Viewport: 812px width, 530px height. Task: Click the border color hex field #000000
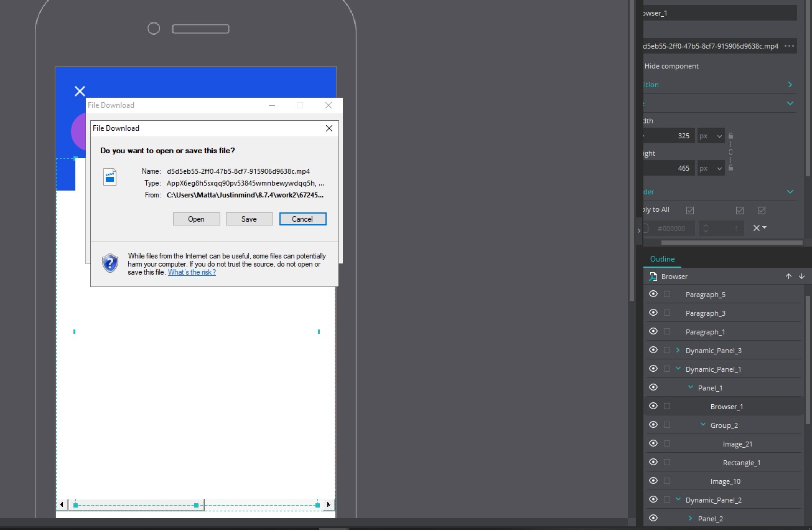click(672, 229)
